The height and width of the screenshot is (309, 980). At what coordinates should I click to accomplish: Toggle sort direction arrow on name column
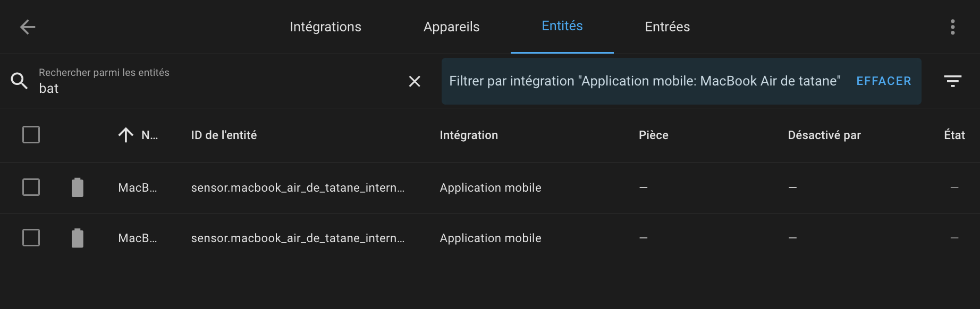126,135
